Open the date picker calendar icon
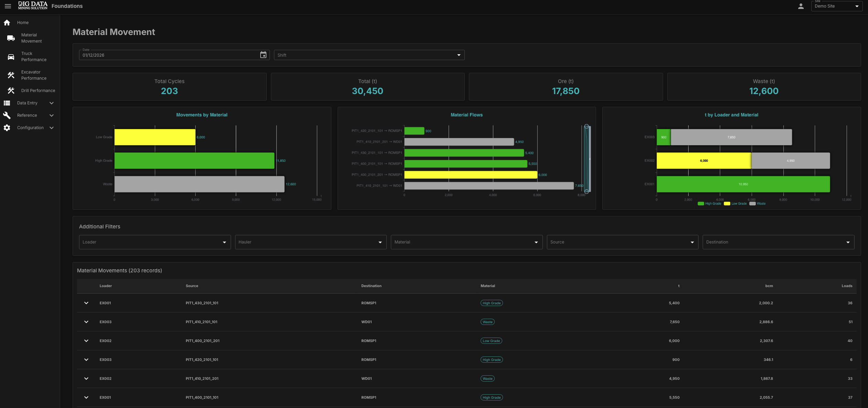Image resolution: width=868 pixels, height=408 pixels. click(x=263, y=55)
